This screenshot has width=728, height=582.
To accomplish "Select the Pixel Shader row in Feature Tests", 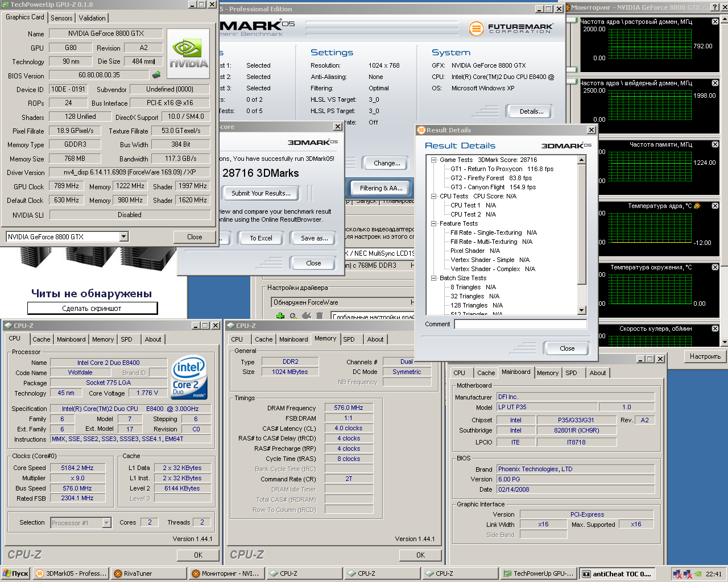I will tap(475, 251).
